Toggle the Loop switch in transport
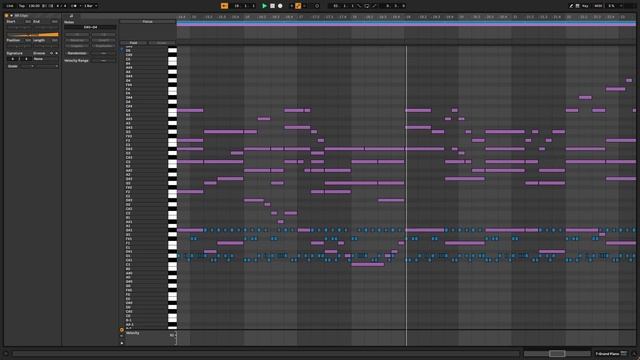640x360 pixels. pyautogui.click(x=367, y=6)
